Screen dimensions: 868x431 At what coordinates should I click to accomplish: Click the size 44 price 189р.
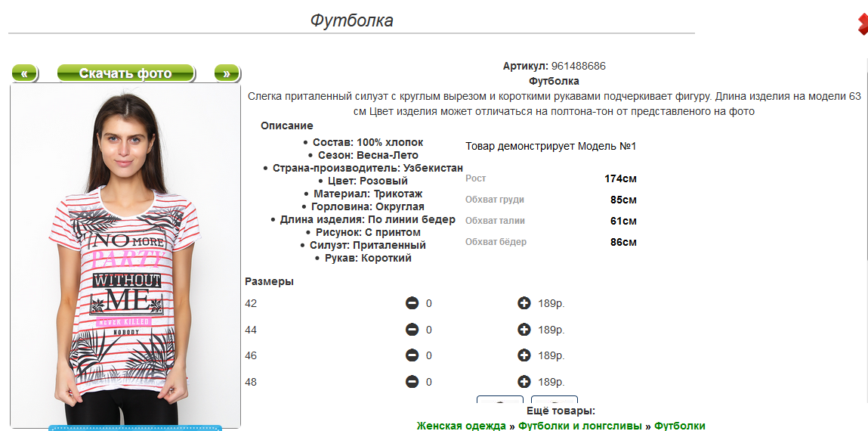coord(551,330)
